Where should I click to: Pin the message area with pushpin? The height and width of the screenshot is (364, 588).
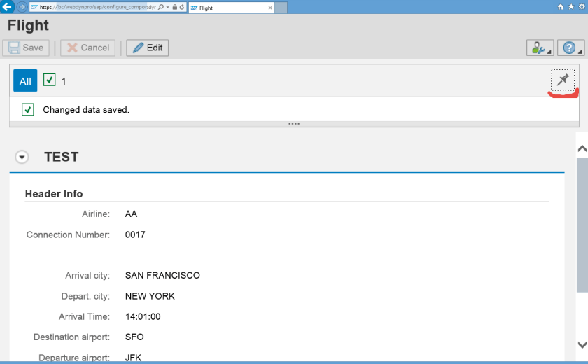click(563, 80)
